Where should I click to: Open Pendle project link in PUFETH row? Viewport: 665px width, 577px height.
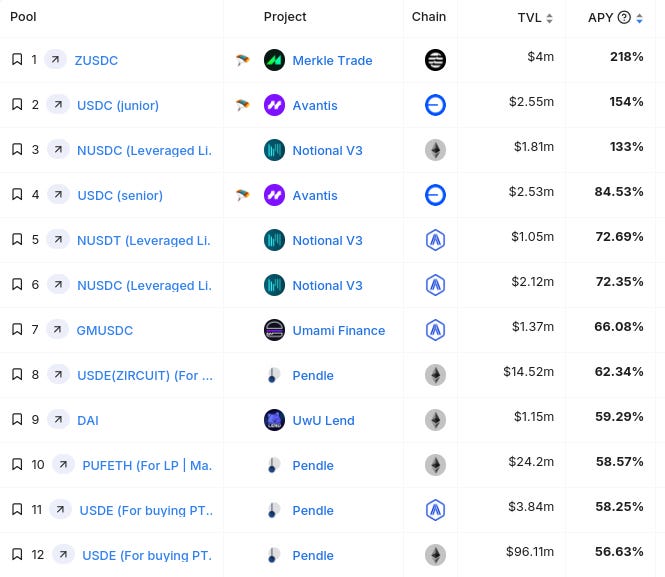[x=313, y=465]
